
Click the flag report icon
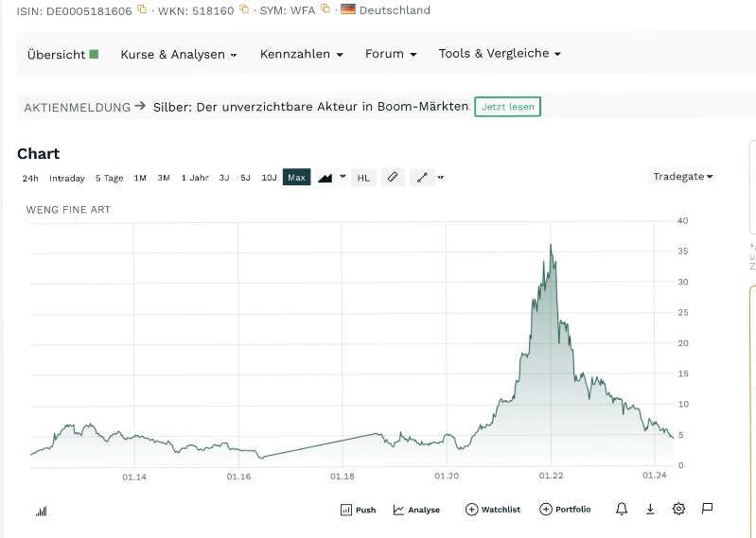pos(707,509)
